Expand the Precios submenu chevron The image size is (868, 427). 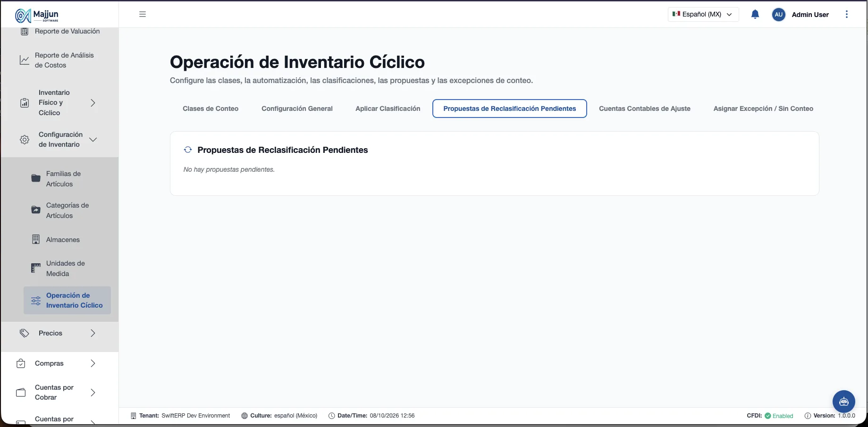tap(93, 333)
